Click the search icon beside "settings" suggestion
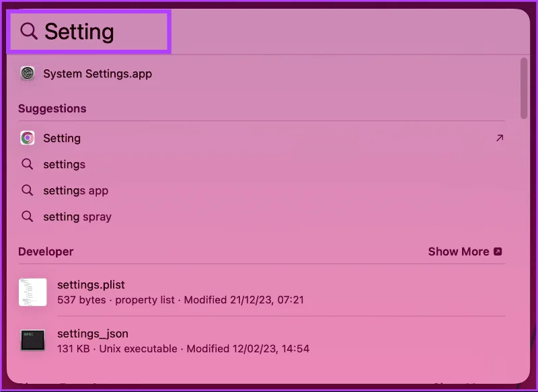Screen dimensions: 538x392 tap(28, 164)
